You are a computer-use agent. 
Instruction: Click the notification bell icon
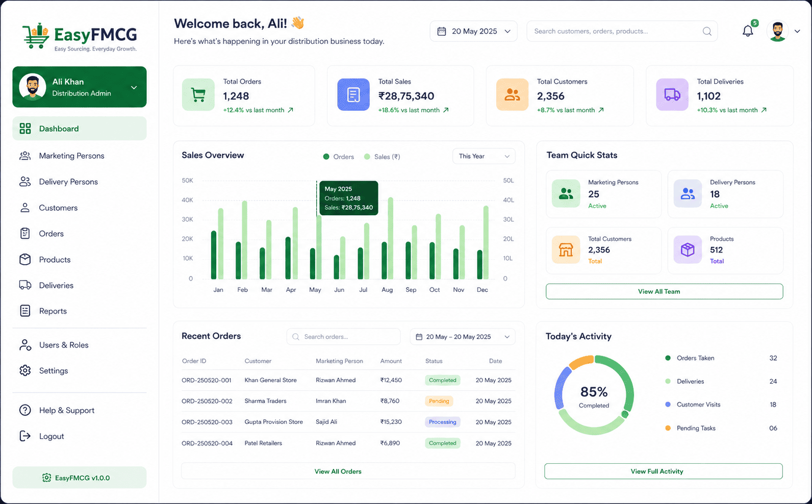pos(748,31)
